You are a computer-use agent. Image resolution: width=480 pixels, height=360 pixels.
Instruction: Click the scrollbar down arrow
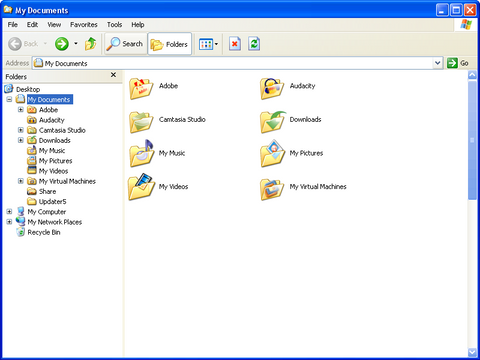click(472, 352)
